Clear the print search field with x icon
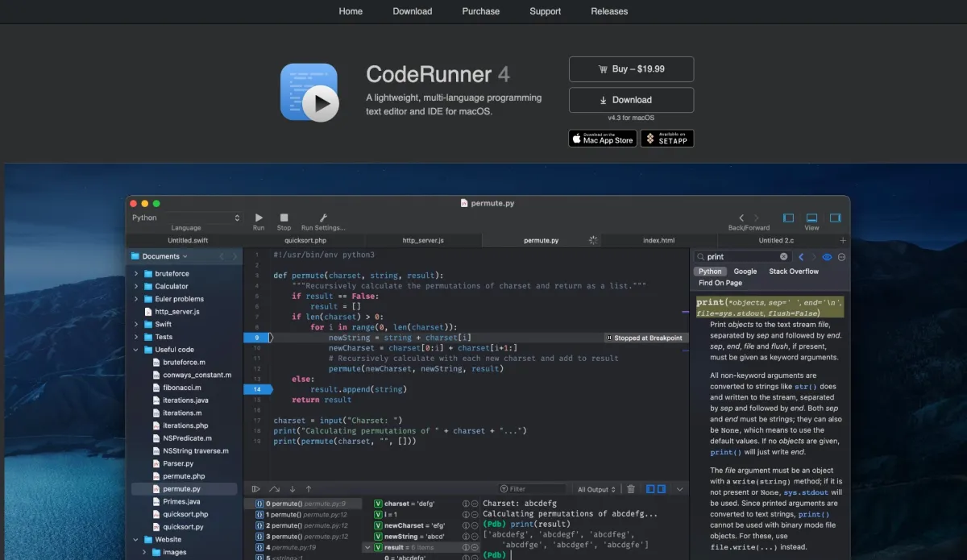 point(783,257)
